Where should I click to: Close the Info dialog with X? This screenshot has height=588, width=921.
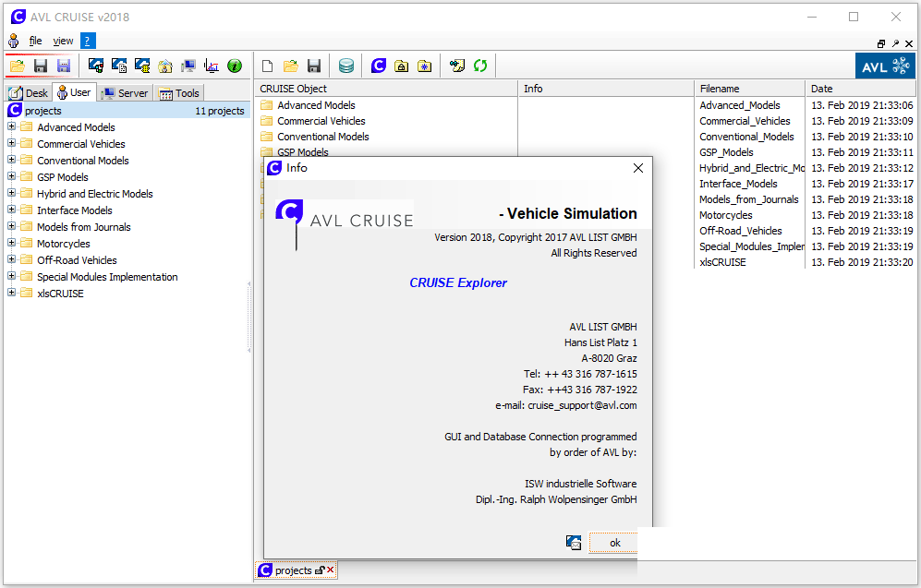pyautogui.click(x=638, y=168)
